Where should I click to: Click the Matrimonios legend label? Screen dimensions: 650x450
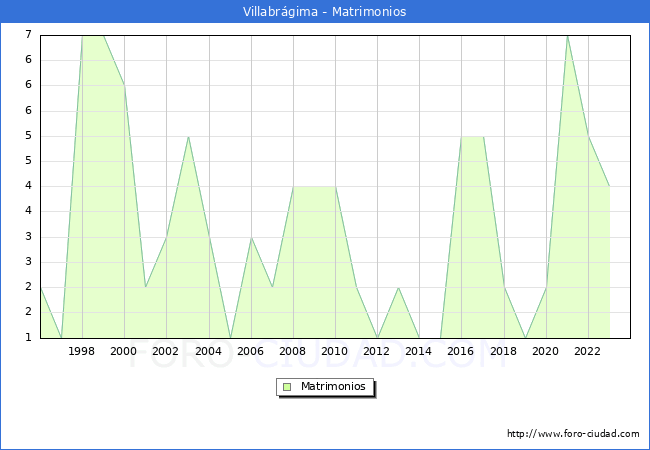333,386
